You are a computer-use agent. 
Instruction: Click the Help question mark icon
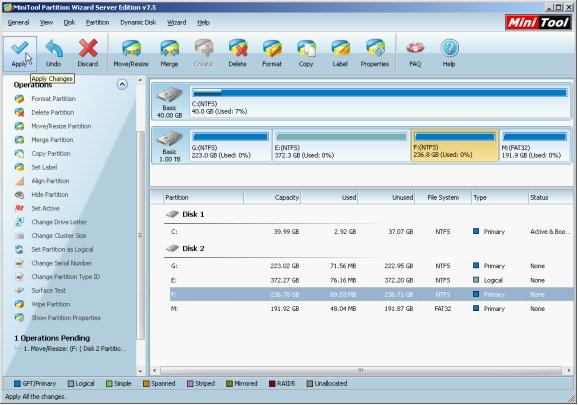click(x=449, y=53)
